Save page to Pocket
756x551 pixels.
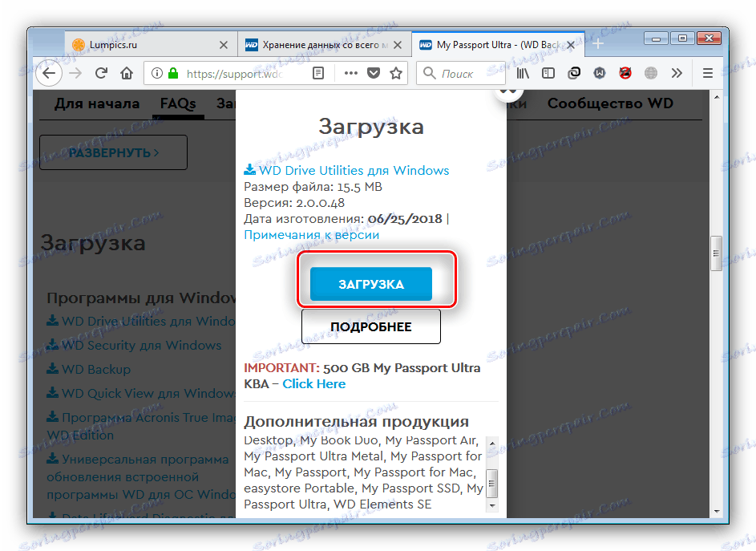coord(373,73)
